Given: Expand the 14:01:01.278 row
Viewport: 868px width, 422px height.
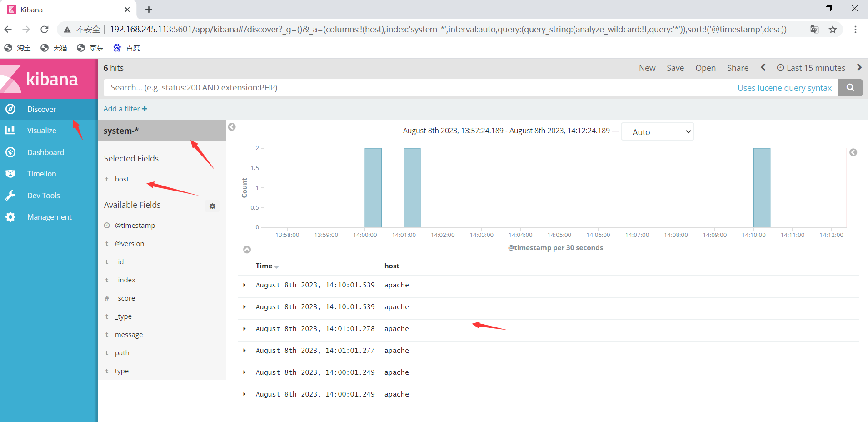Looking at the screenshot, I should tap(244, 329).
